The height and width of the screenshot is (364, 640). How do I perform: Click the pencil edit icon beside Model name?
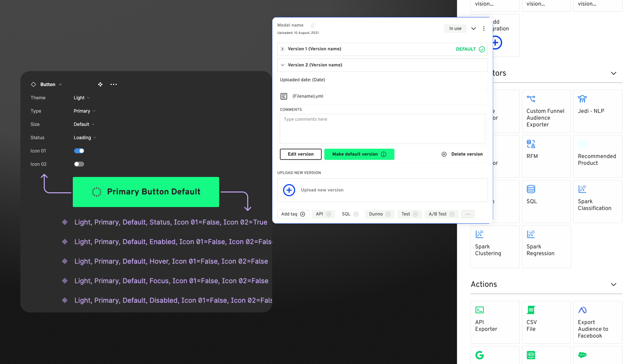(313, 25)
